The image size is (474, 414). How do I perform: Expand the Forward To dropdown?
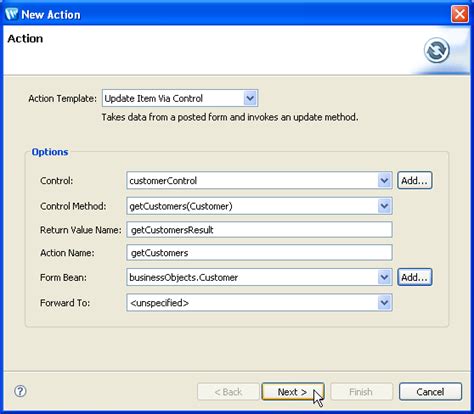[384, 303]
